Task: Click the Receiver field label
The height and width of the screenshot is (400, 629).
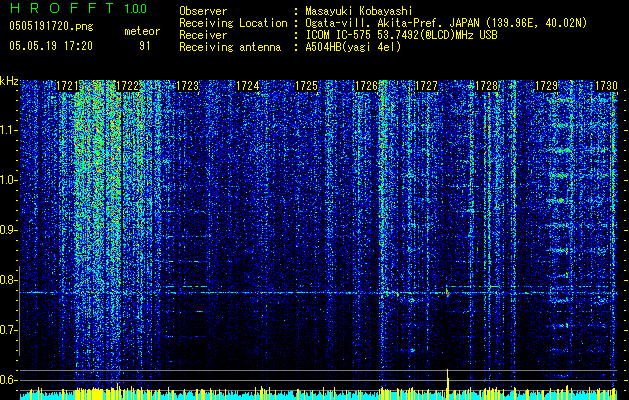Action: coord(203,35)
